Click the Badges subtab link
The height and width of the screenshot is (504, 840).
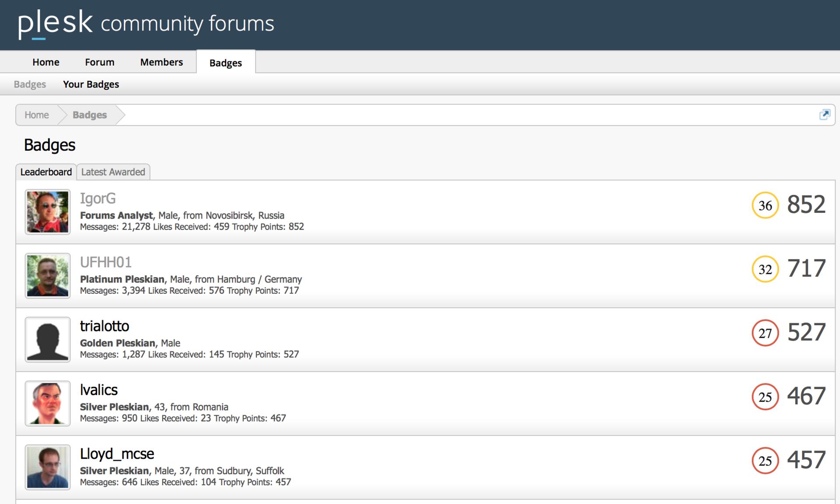coord(31,84)
